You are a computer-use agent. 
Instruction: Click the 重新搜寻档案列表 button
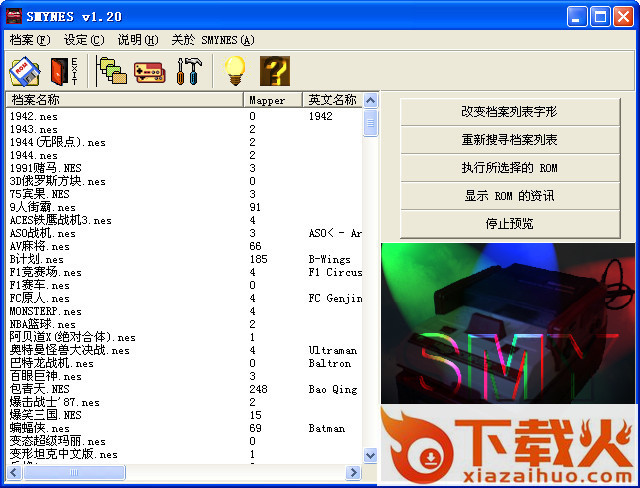click(510, 140)
